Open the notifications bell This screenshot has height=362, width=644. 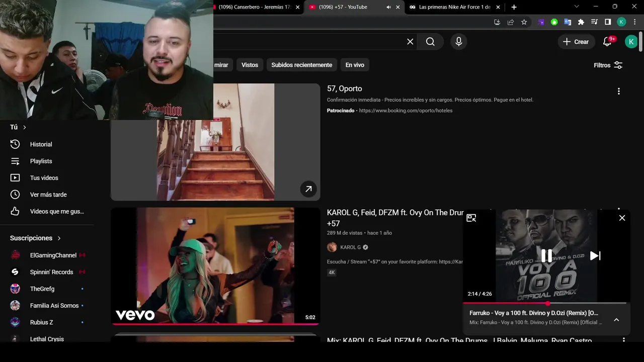tap(607, 42)
